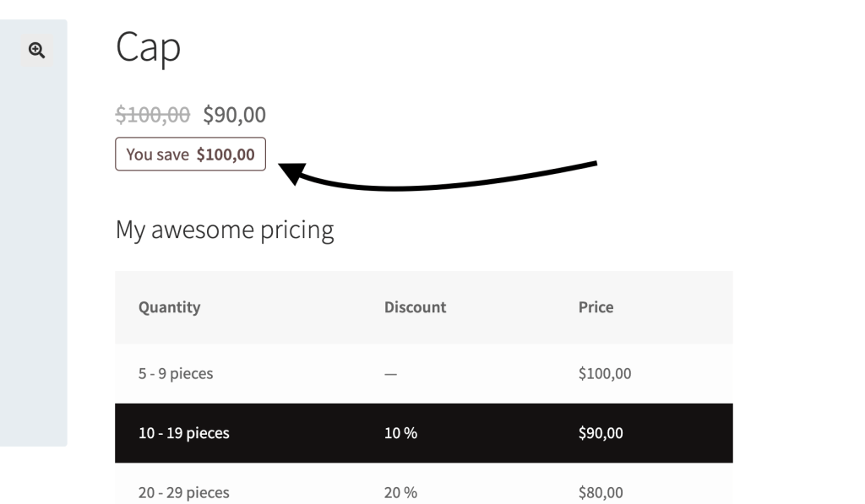Click the 20 % discount cell
Viewport: 865px width, 504px height.
[400, 492]
